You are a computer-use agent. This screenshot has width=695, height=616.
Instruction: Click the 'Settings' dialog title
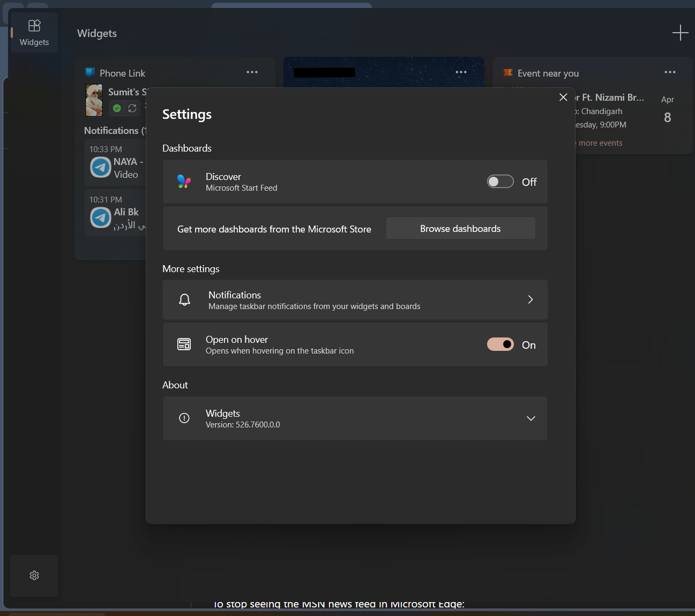tap(187, 114)
